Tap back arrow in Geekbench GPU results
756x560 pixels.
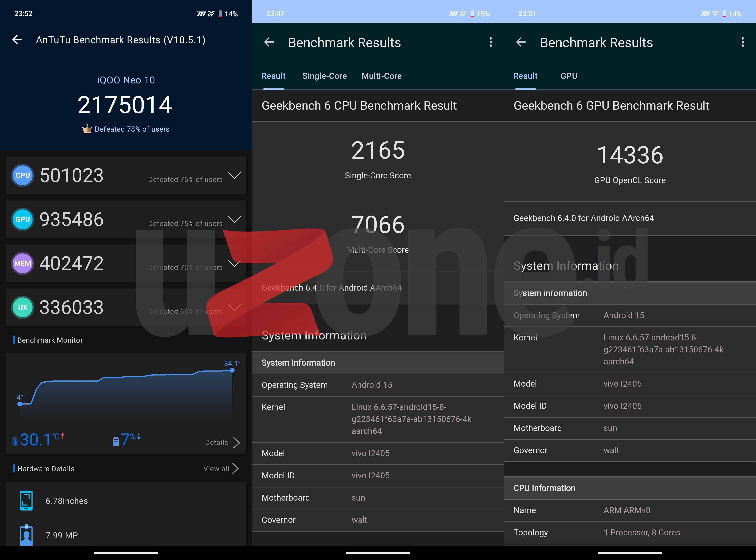(x=521, y=42)
